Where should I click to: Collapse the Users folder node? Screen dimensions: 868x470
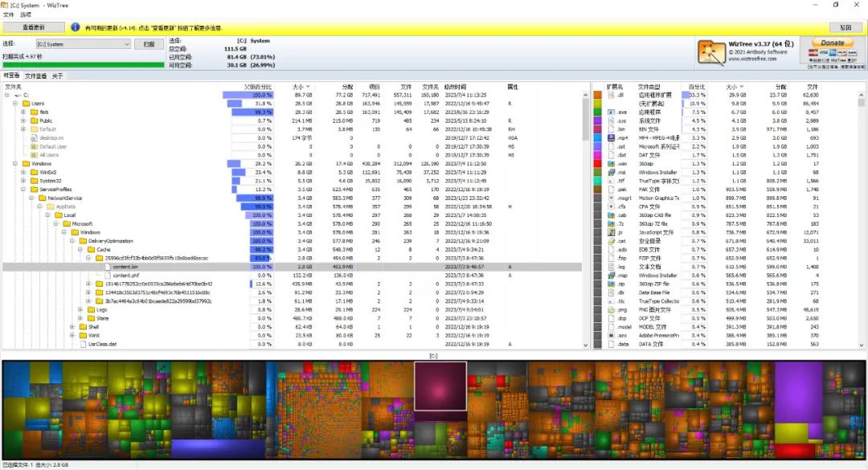15,104
